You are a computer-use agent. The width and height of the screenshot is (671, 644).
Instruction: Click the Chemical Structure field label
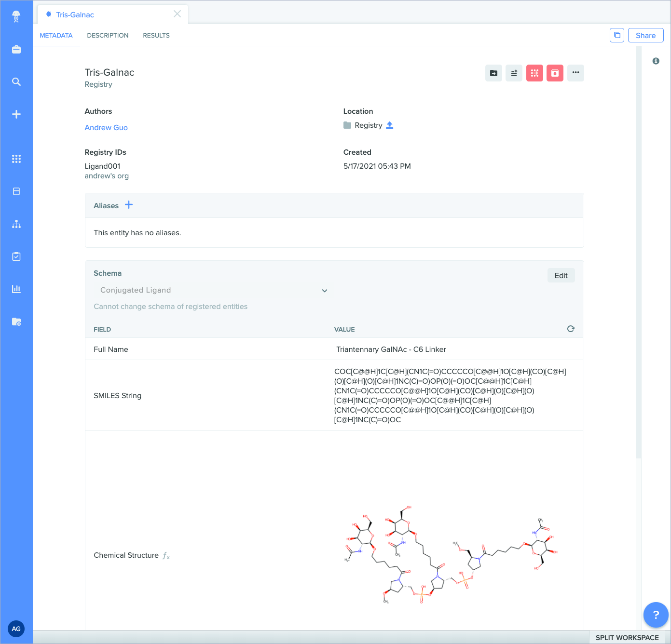pos(126,555)
